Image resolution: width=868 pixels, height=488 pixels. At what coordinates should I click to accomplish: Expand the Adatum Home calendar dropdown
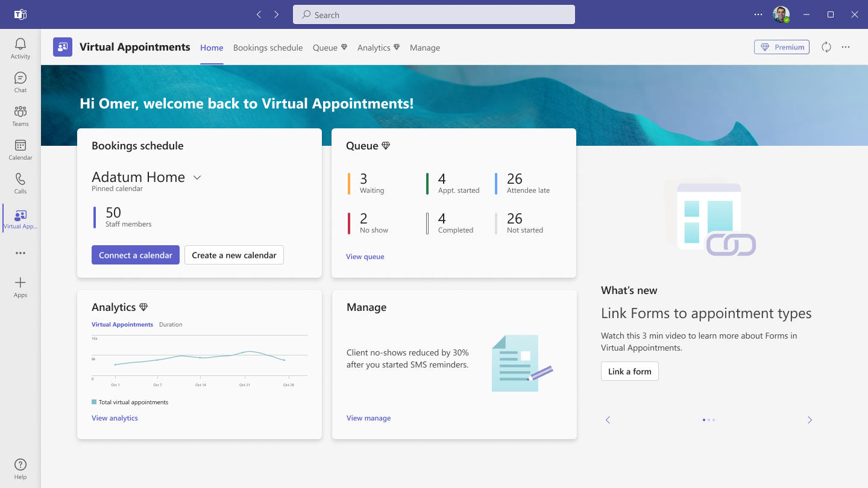click(x=197, y=178)
